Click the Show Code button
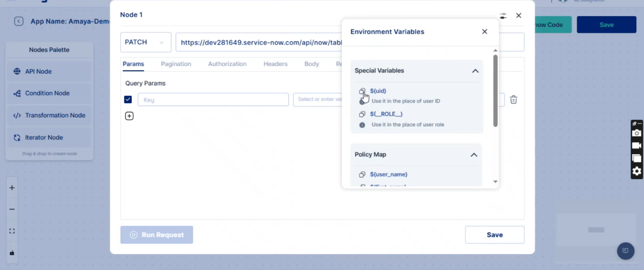The image size is (644, 270). point(553,25)
